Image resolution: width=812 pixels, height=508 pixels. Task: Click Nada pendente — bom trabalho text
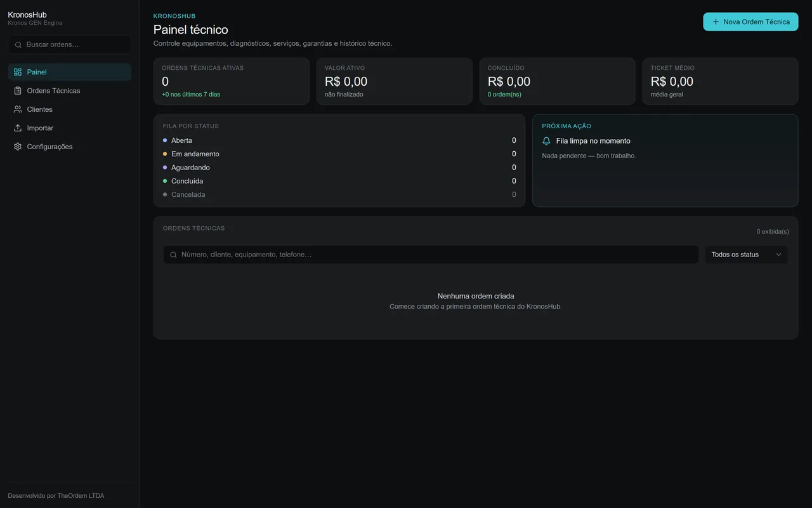(x=589, y=156)
